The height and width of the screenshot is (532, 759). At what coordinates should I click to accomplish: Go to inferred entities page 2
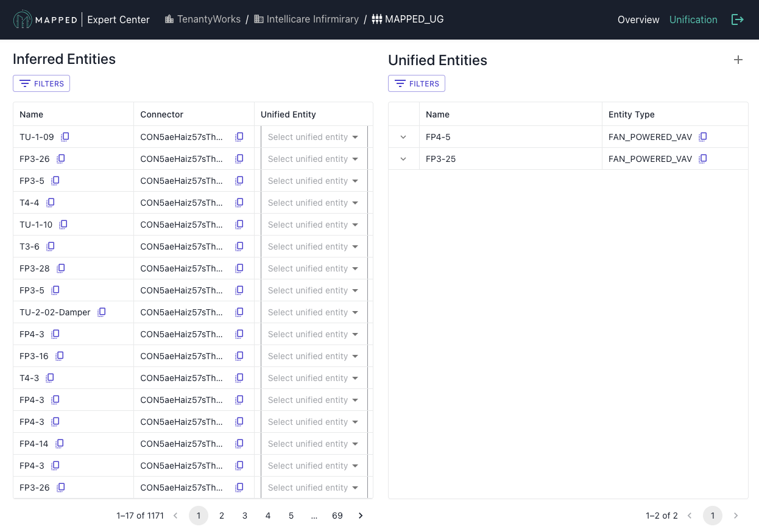tap(222, 516)
